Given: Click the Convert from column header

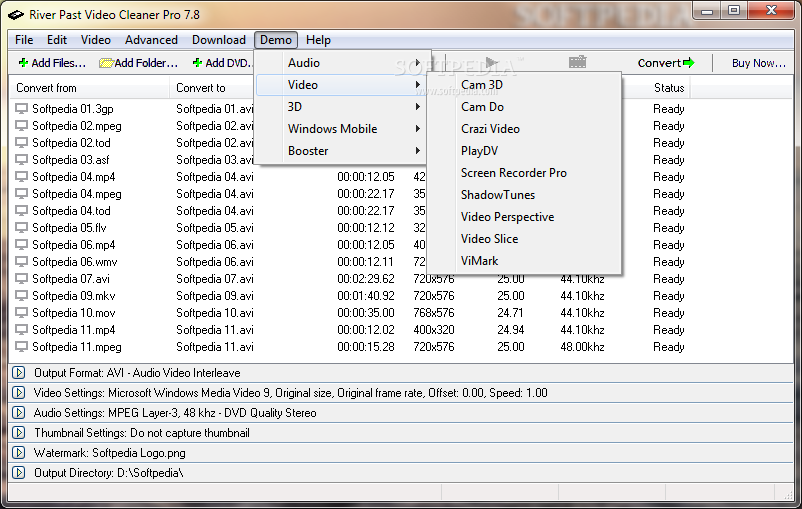Looking at the screenshot, I should tap(90, 88).
